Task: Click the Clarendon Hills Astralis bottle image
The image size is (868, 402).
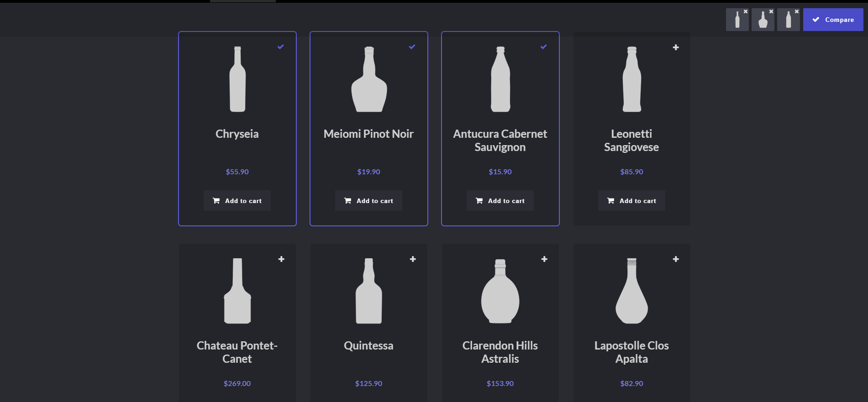Action: pyautogui.click(x=500, y=291)
